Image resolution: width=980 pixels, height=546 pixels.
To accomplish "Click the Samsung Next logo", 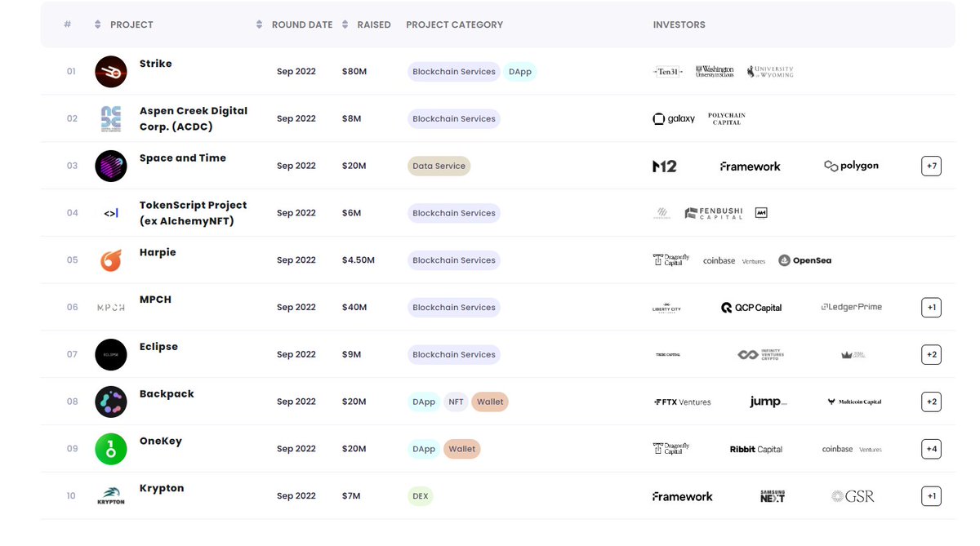I will coord(773,496).
